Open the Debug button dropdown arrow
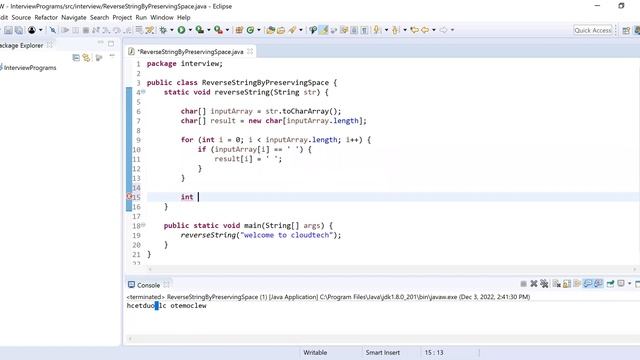The width and height of the screenshot is (640, 360). tap(171, 30)
